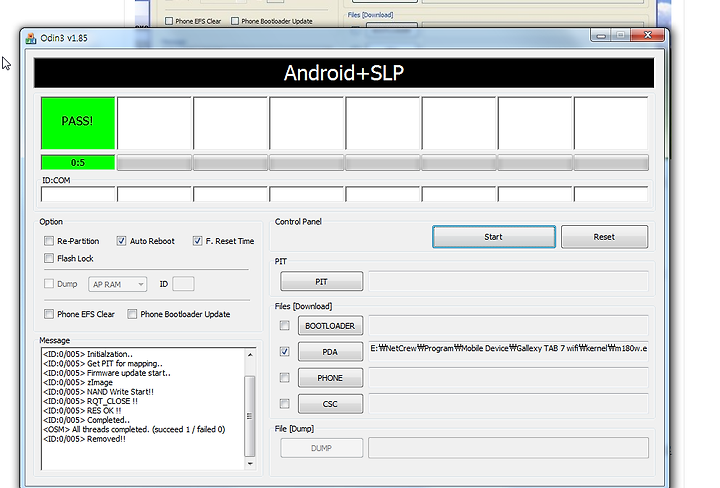Screen dimensions: 720x488
Task: Click the first ID:COM port box
Action: [x=78, y=194]
